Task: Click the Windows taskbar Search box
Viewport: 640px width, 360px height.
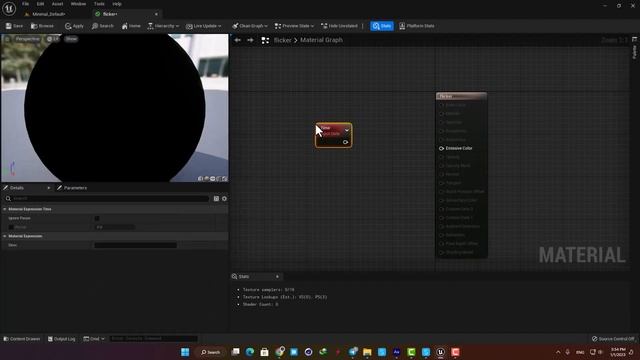Action: click(x=211, y=352)
